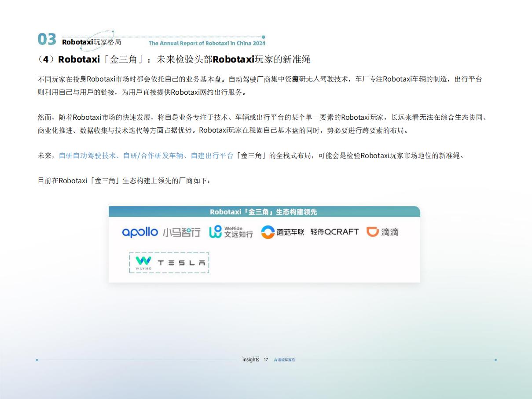Viewport: 532px width, 399px height.
Task: Click the 小马智行 logo
Action: click(181, 232)
